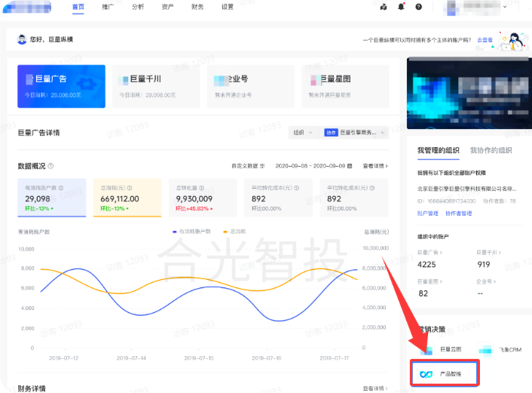Click the 去查看 link

[485, 40]
